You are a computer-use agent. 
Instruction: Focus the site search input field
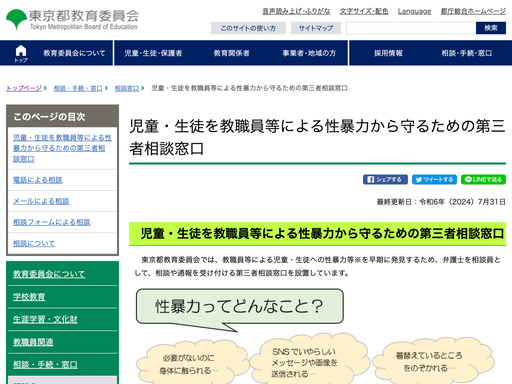coord(411,28)
